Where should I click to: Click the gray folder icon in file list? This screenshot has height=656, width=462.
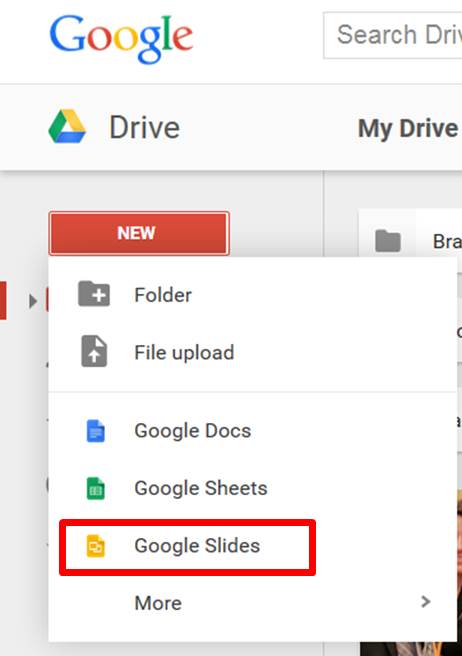coord(388,241)
